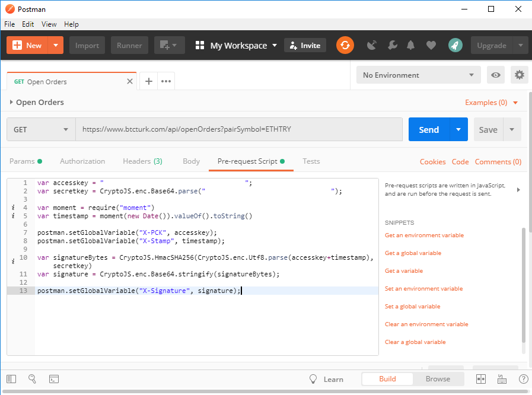The width and height of the screenshot is (532, 395).
Task: Open manage environments gear icon
Action: point(519,75)
